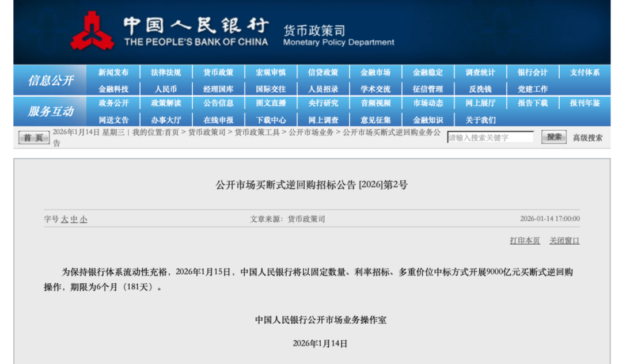Click 关闭窗口 close window link

564,241
